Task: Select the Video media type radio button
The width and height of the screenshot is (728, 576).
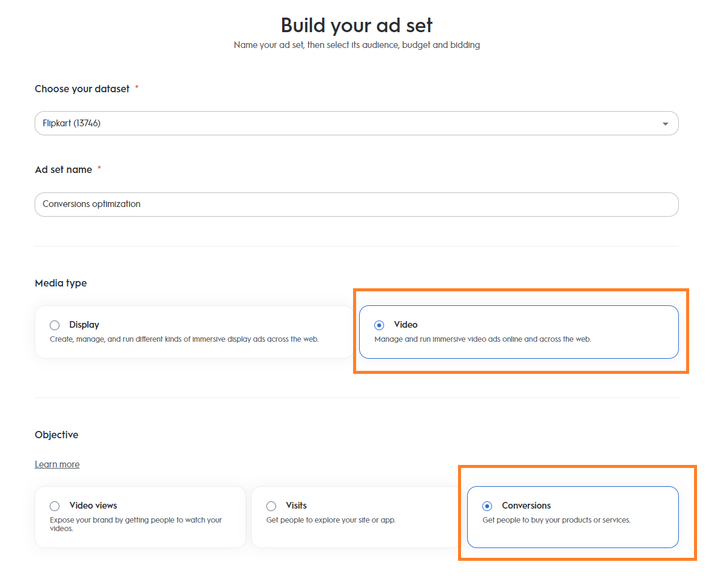Action: (379, 325)
